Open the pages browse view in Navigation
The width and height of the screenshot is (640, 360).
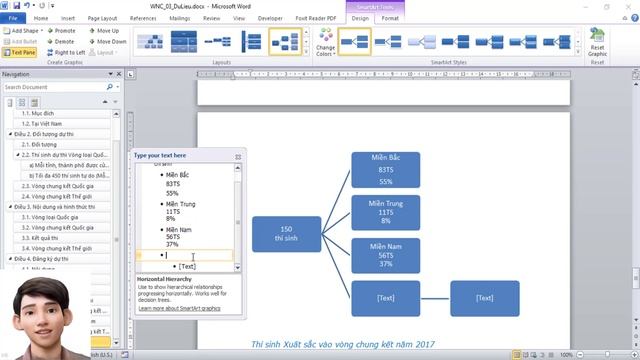pyautogui.click(x=22, y=102)
